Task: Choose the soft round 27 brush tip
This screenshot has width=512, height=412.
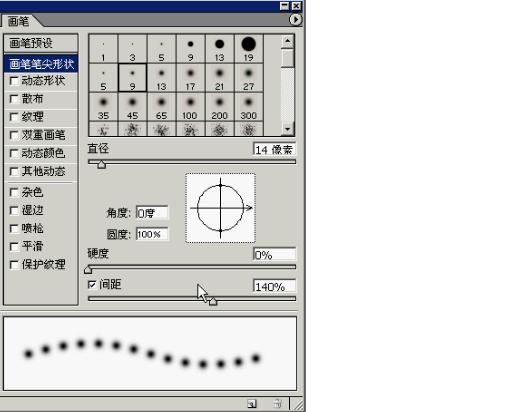Action: 249,78
